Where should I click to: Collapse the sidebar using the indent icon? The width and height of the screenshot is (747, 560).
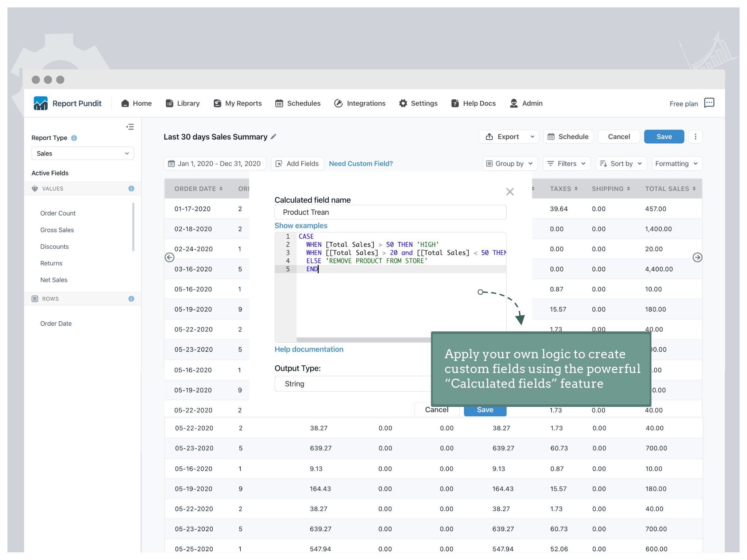130,127
